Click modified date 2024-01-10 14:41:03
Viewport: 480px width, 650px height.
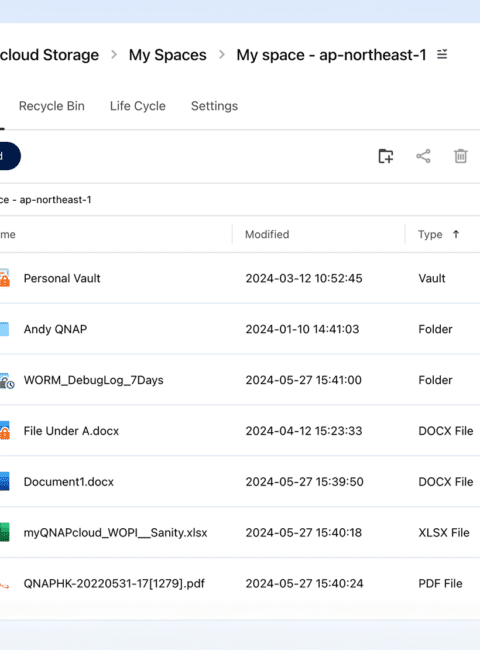coord(302,329)
